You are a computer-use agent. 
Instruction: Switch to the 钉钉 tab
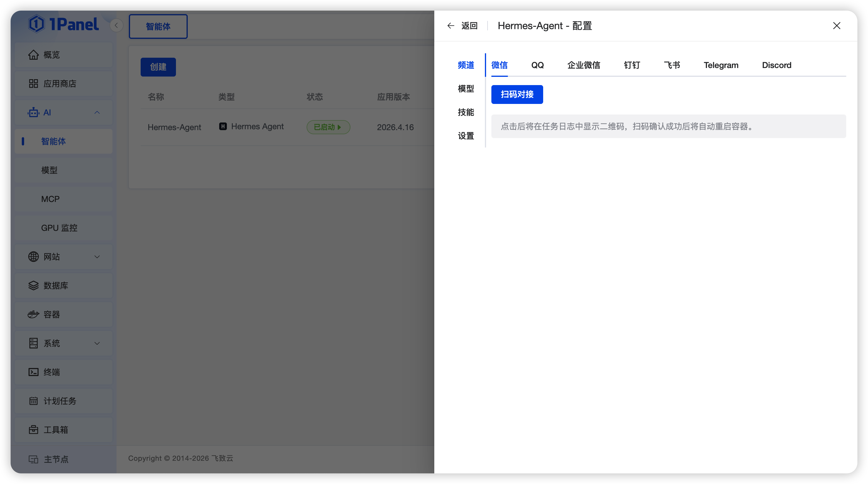[x=632, y=65]
